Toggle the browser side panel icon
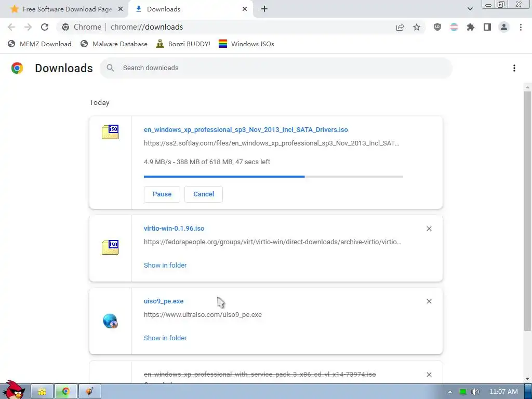 click(x=487, y=27)
